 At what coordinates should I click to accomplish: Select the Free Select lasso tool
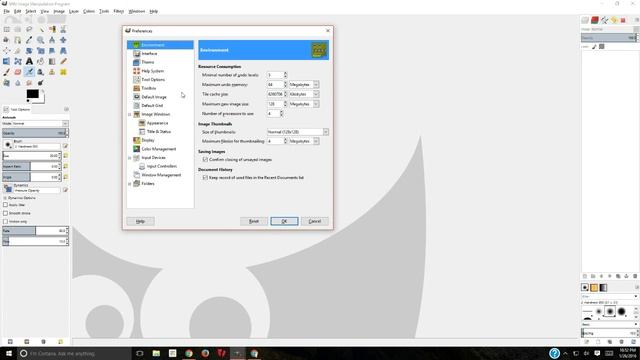(x=29, y=29)
